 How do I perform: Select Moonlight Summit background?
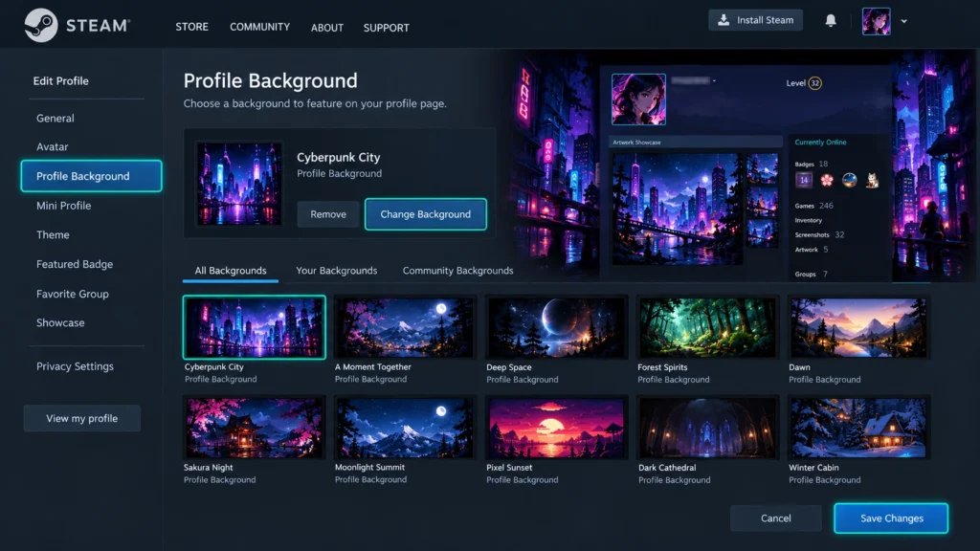coord(405,428)
